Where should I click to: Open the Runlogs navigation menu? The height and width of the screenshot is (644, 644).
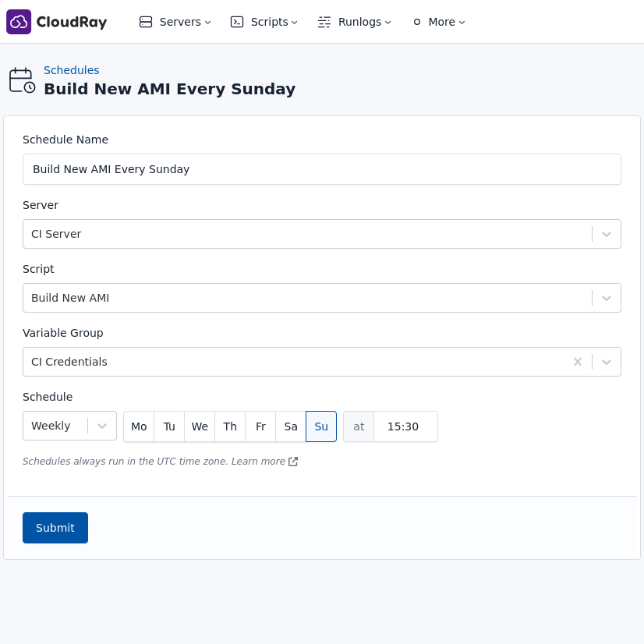click(x=361, y=22)
